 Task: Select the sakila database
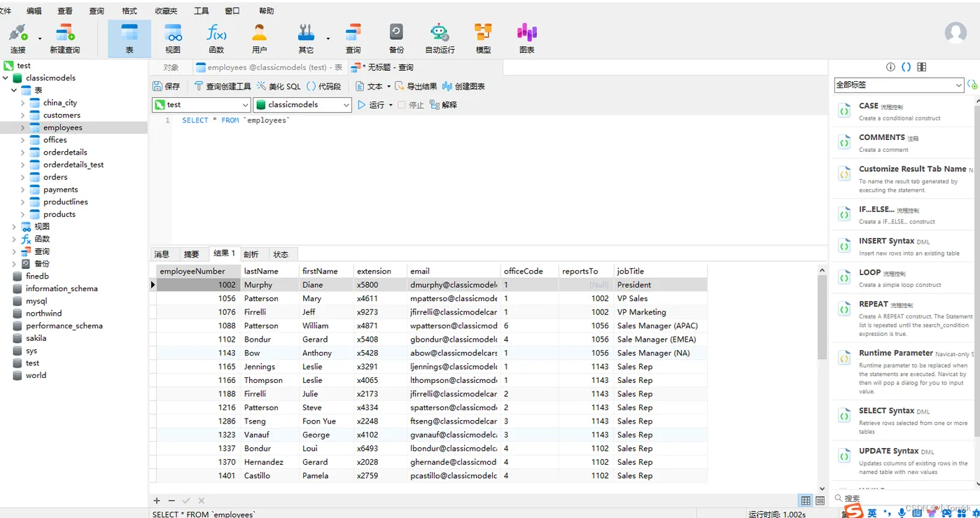pos(36,338)
